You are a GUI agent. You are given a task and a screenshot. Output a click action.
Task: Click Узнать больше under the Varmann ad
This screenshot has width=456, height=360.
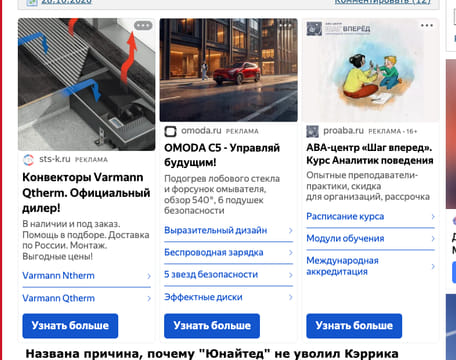[70, 326]
